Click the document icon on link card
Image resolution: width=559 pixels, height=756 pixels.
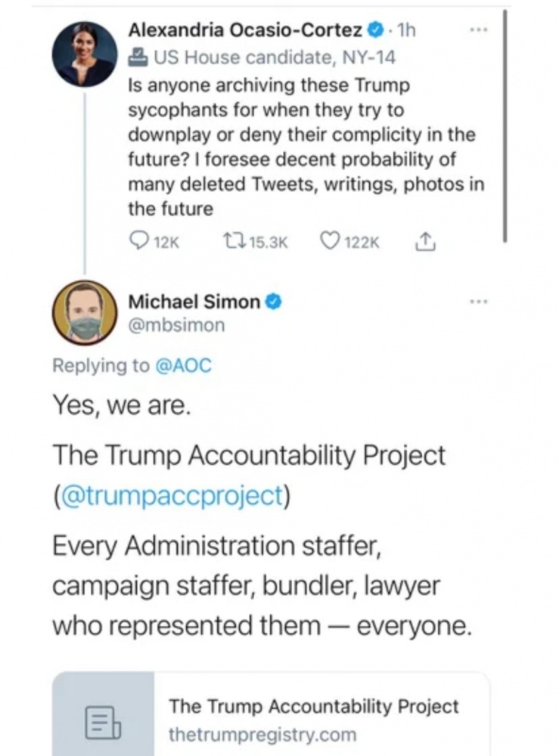click(101, 722)
